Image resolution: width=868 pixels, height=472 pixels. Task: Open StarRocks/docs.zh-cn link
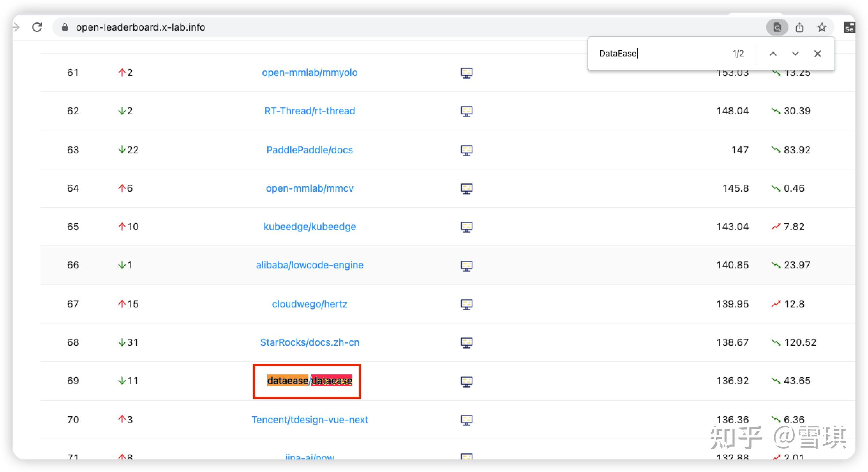pyautogui.click(x=309, y=342)
